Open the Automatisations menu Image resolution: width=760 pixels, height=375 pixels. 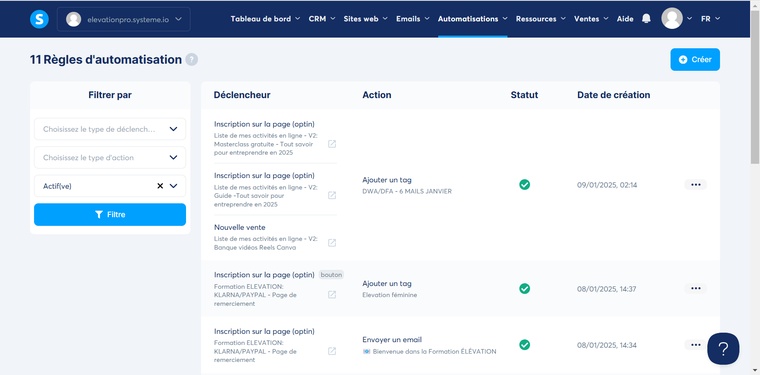pyautogui.click(x=473, y=19)
